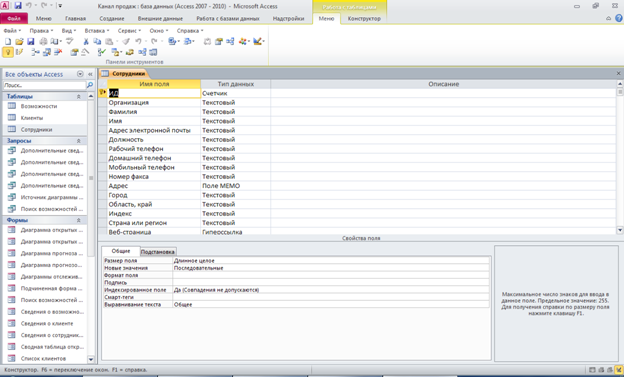Viewport: 624px width, 377px height.
Task: Click the Гиперссылка data type cell
Action: [236, 232]
